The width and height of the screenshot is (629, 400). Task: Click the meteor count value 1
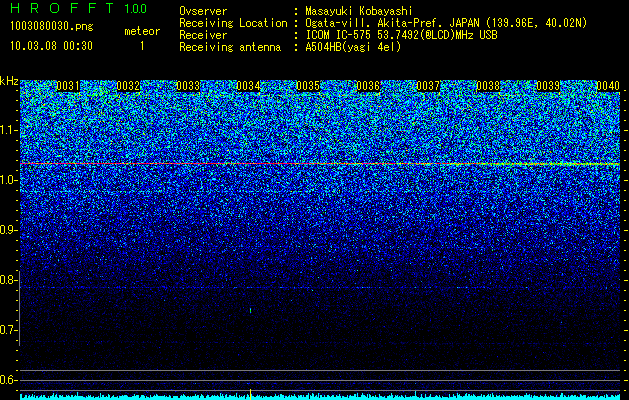pyautogui.click(x=142, y=46)
